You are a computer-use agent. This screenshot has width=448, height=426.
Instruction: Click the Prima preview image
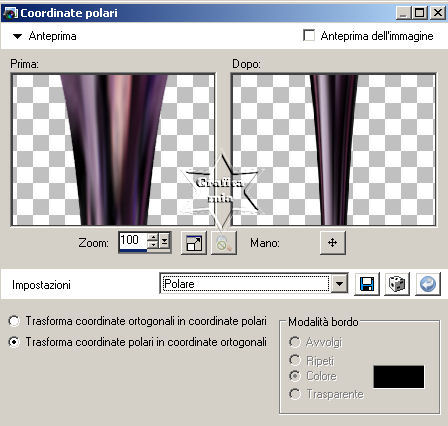tap(113, 150)
